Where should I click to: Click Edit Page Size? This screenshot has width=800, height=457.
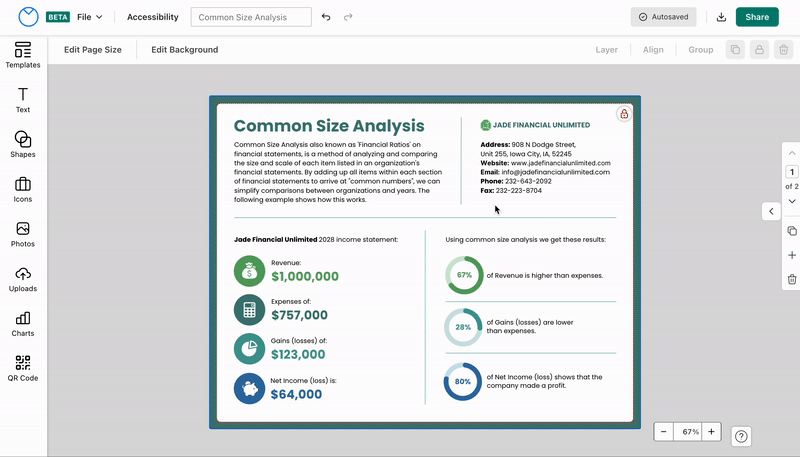click(93, 49)
